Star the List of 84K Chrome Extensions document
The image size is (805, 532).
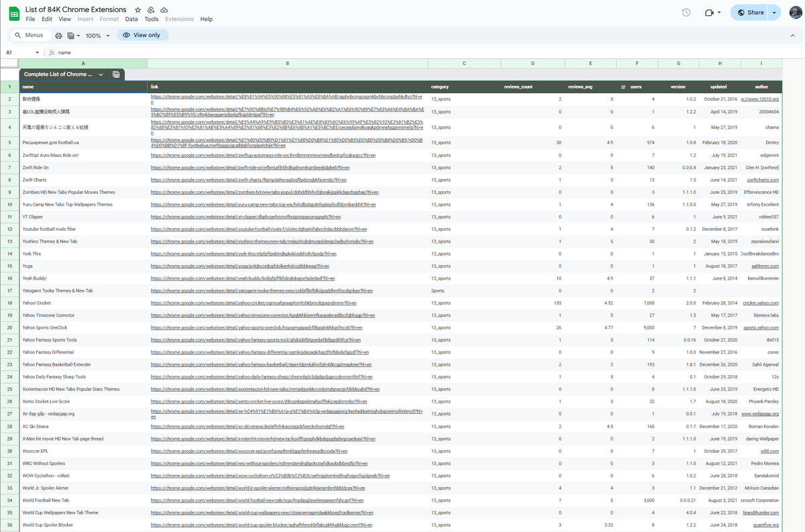pyautogui.click(x=138, y=10)
